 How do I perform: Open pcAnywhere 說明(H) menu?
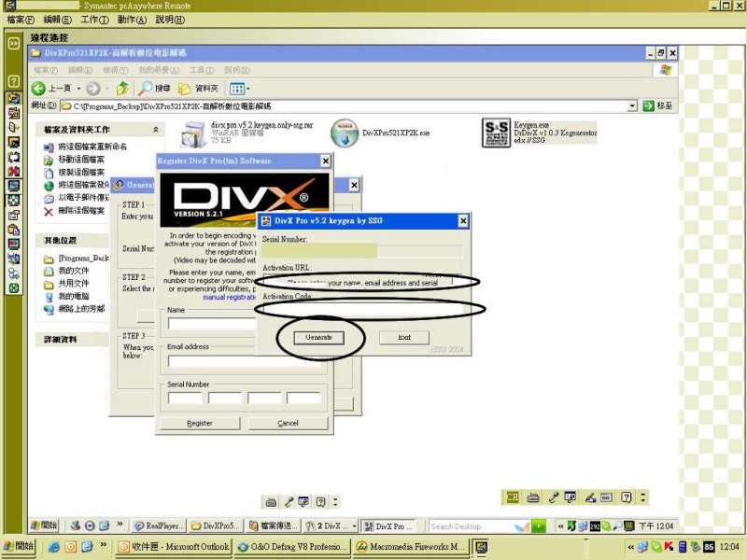[x=170, y=20]
